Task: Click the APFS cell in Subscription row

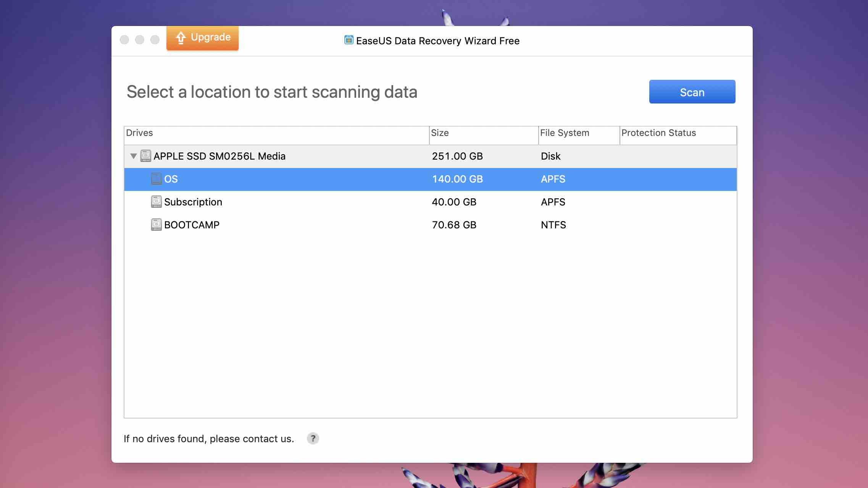Action: (553, 202)
